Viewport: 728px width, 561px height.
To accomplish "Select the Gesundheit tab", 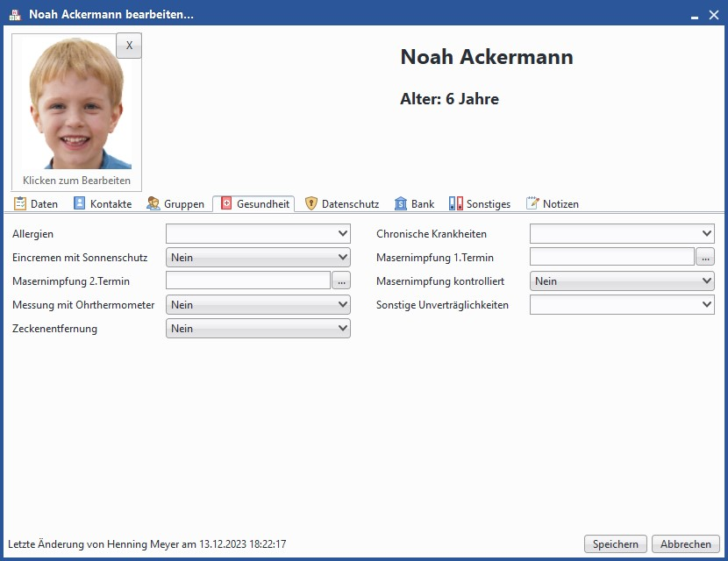I will (x=254, y=203).
